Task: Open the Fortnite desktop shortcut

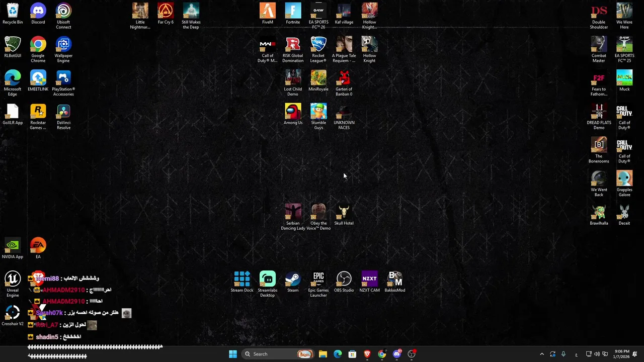Action: [x=293, y=14]
